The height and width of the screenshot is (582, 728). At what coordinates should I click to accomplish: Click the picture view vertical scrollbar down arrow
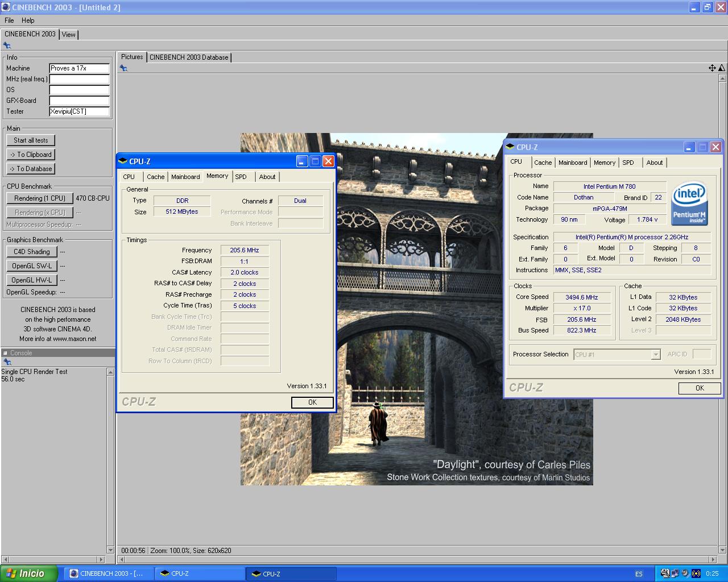click(x=723, y=550)
